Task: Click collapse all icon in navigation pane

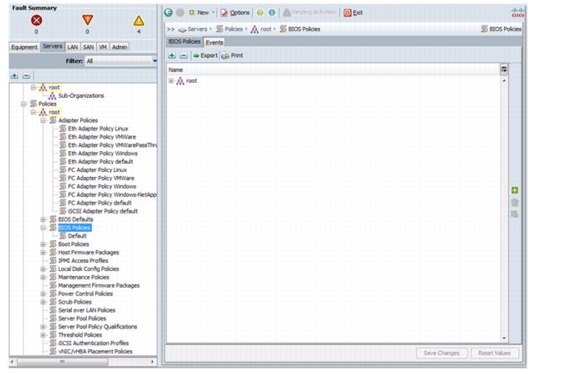Action: click(x=26, y=76)
